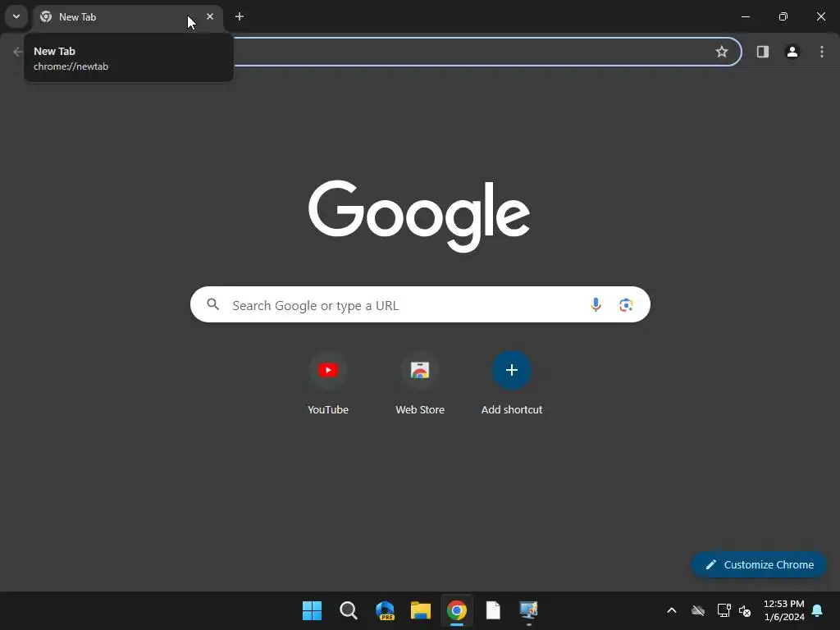Click the muted volume tray icon

(745, 610)
